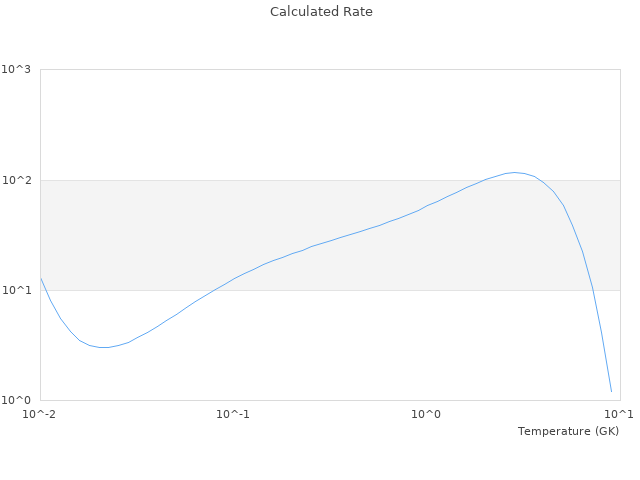Click the lowest dip of the blue curve near 10^-2

pyautogui.click(x=103, y=347)
